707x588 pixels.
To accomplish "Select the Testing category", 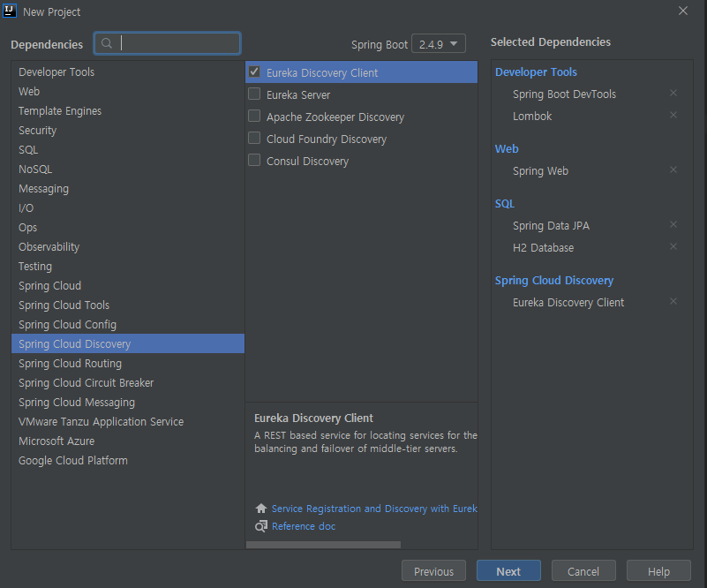I will tap(128, 266).
